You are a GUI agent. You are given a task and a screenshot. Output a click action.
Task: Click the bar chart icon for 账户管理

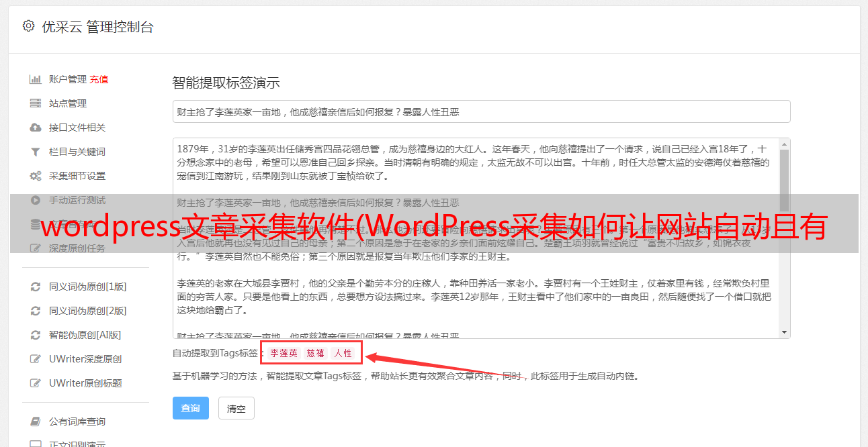(x=35, y=79)
